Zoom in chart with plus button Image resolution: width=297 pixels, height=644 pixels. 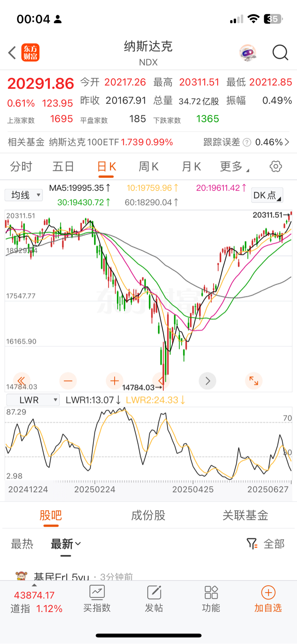click(114, 381)
